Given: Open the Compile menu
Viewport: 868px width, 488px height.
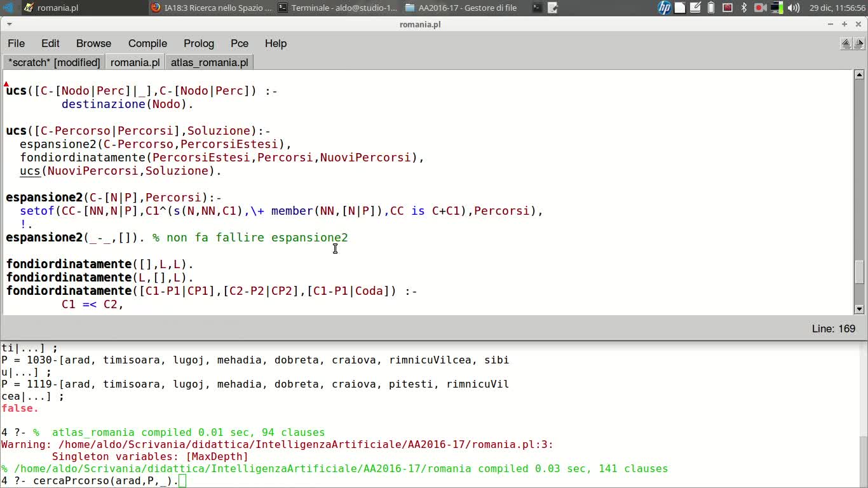Looking at the screenshot, I should (x=147, y=43).
